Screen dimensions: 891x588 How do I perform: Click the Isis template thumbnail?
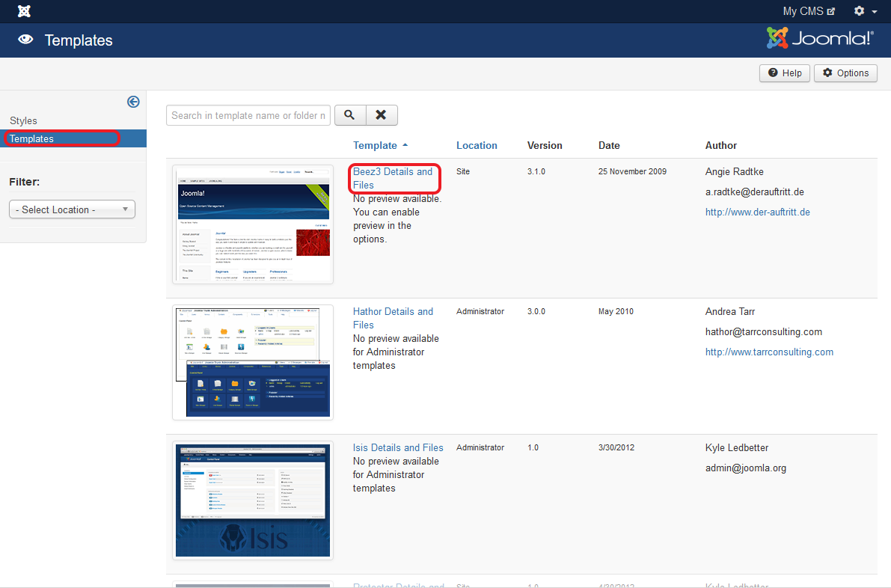pyautogui.click(x=253, y=500)
